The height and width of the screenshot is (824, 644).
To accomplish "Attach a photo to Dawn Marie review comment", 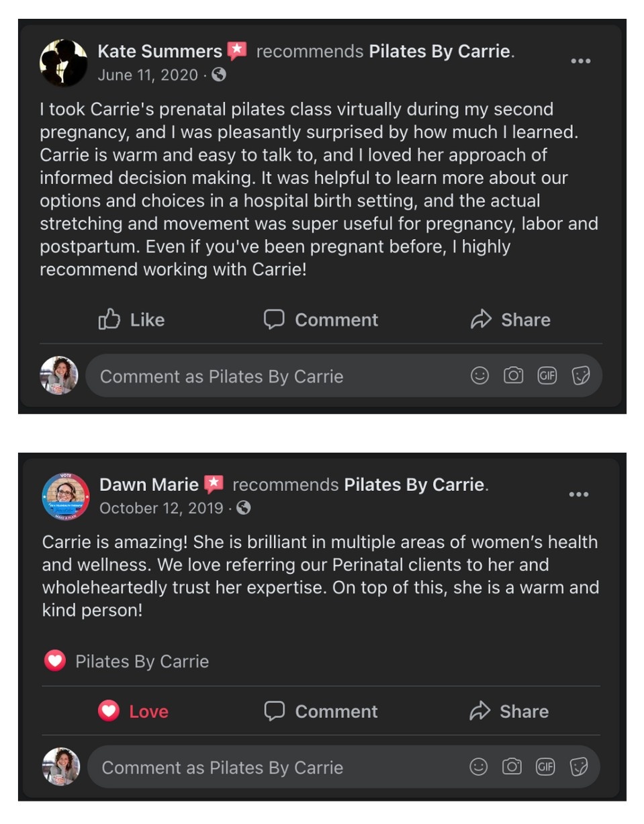I will point(512,767).
